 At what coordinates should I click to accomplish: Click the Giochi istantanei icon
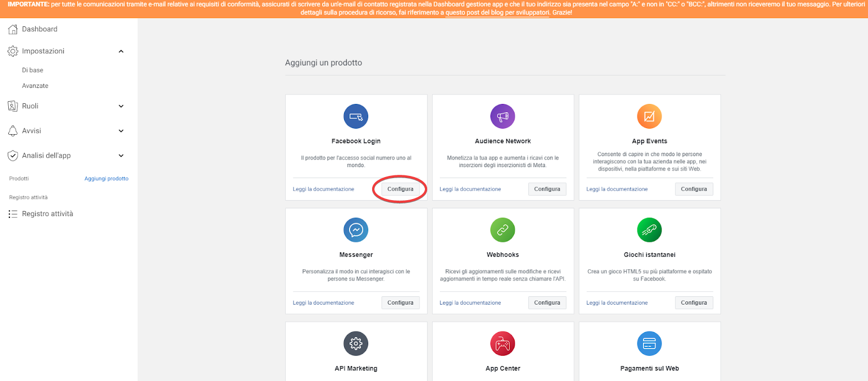point(649,230)
